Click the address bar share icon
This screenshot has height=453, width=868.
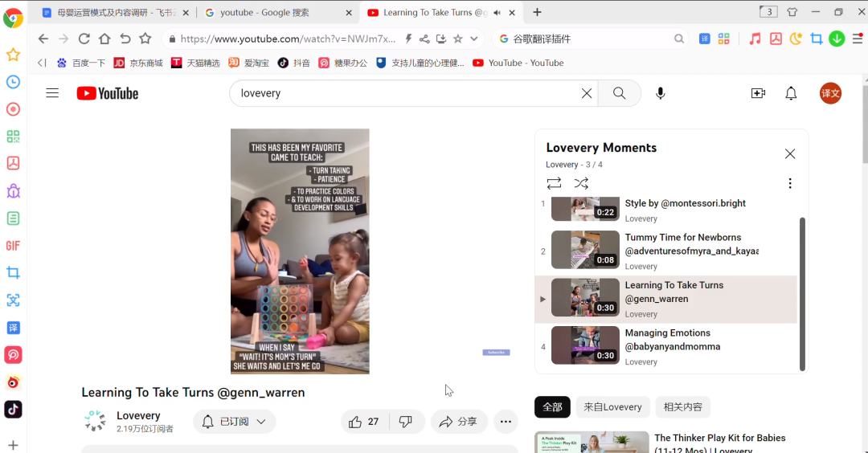[424, 39]
